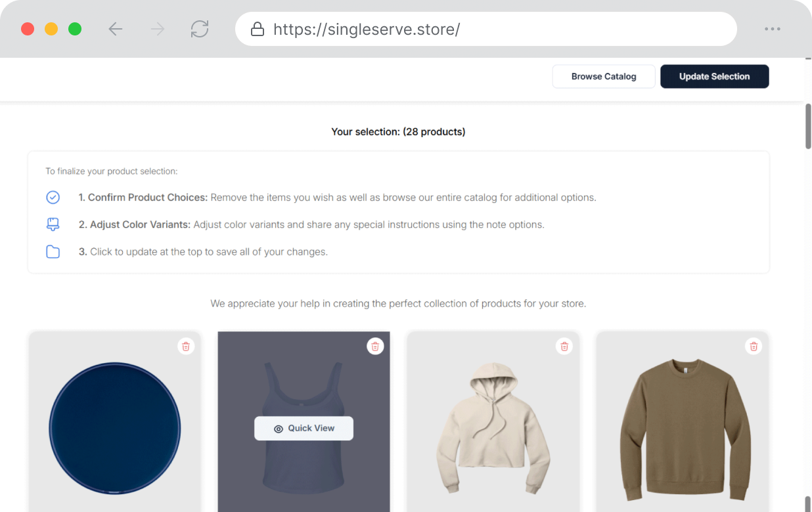
Task: Click the padlock site info icon
Action: click(x=258, y=29)
